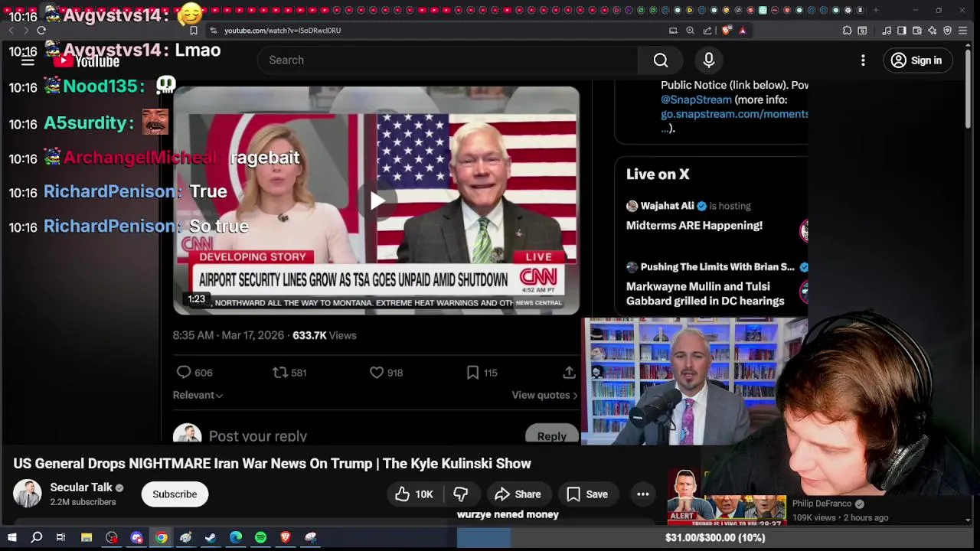Switch to Chrome in the taskbar
The width and height of the screenshot is (980, 551).
tap(162, 538)
